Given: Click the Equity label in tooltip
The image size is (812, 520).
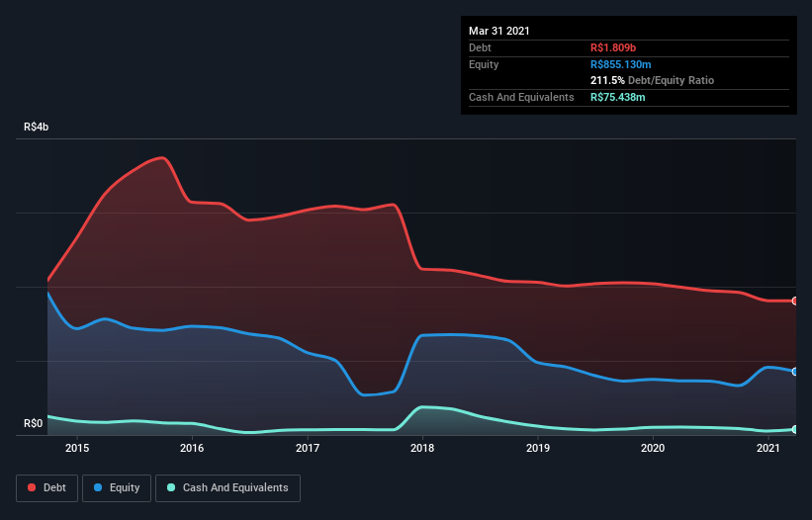Looking at the screenshot, I should 484,64.
